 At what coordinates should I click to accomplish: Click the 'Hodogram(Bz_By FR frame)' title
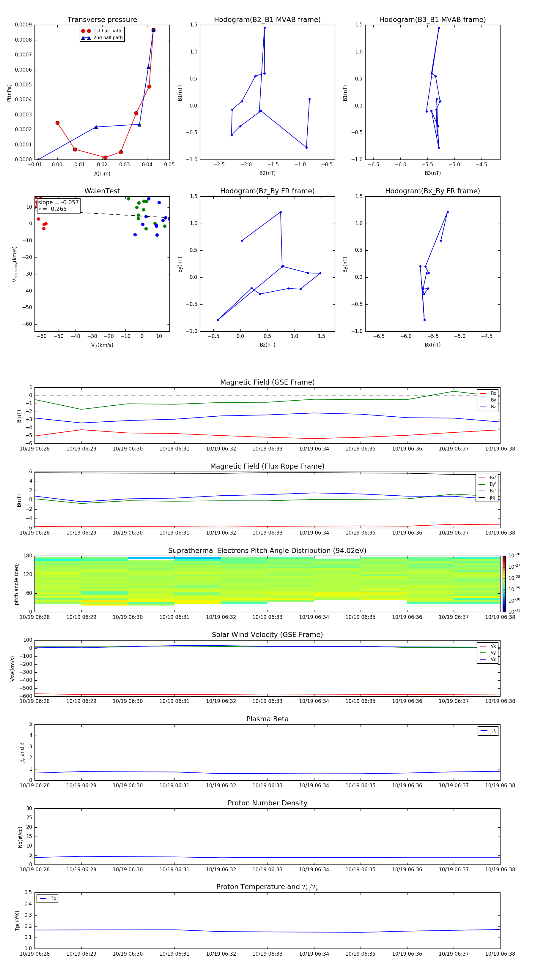coord(267,191)
